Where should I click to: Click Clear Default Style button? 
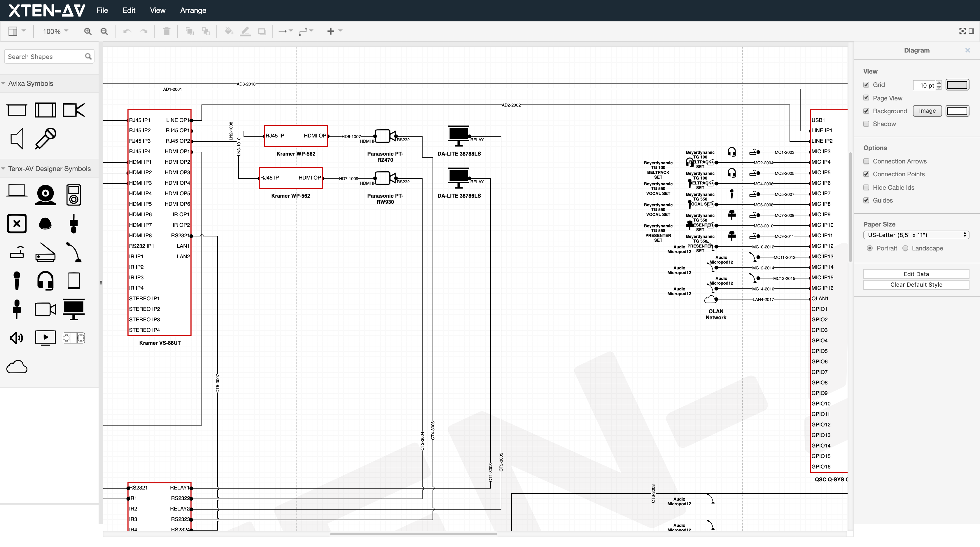tap(916, 285)
